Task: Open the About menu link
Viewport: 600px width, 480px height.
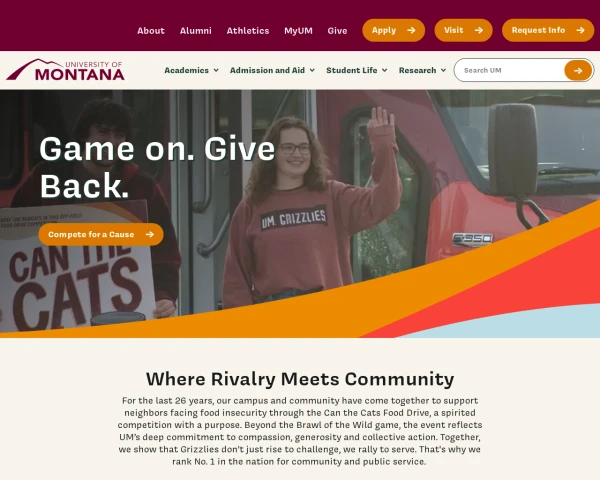Action: coord(151,31)
